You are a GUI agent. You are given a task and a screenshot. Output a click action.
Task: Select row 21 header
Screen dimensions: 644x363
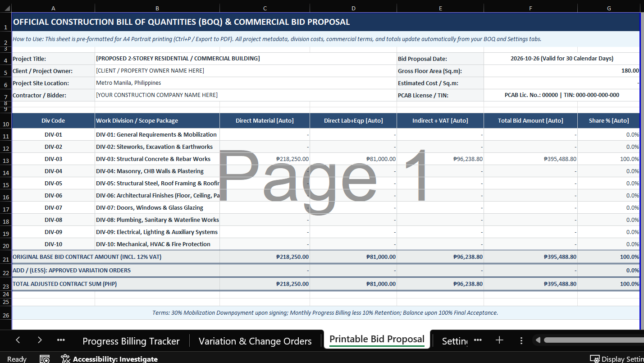click(x=6, y=257)
